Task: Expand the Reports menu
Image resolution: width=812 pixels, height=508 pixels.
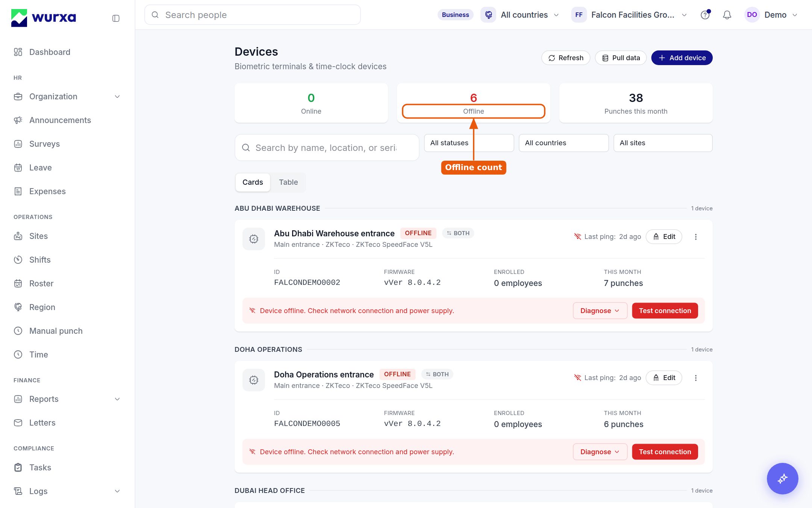Action: click(67, 399)
